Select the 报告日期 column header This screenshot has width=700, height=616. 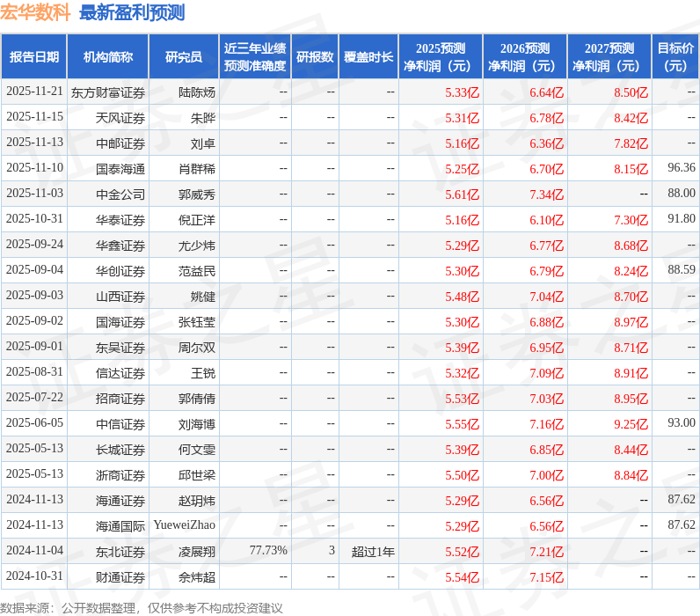click(34, 56)
